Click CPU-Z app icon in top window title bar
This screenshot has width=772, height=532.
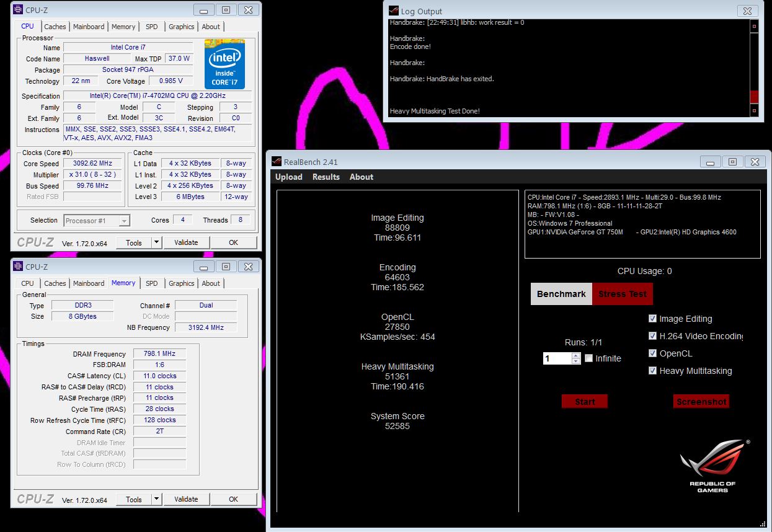(18, 10)
